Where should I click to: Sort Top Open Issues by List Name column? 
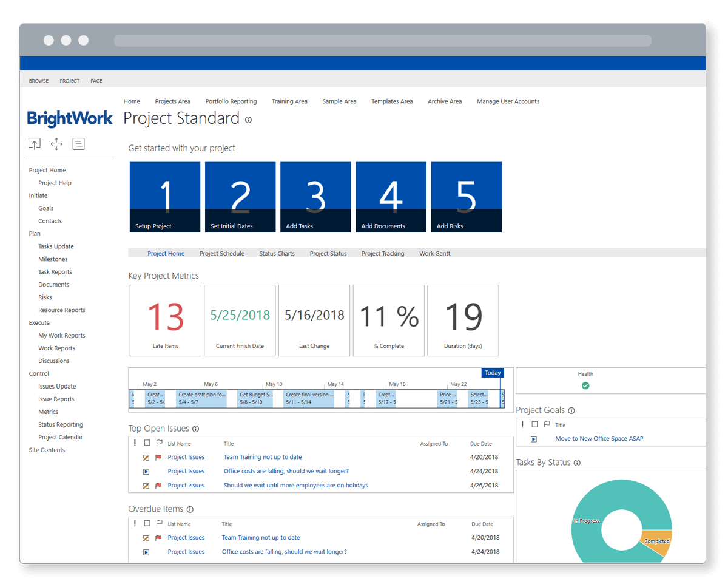pyautogui.click(x=180, y=444)
